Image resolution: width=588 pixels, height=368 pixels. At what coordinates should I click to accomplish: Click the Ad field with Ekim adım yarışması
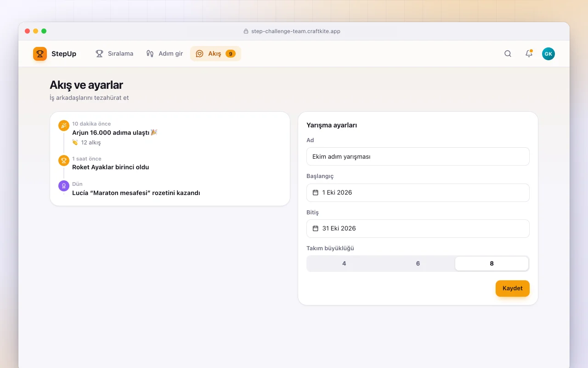[x=418, y=156]
